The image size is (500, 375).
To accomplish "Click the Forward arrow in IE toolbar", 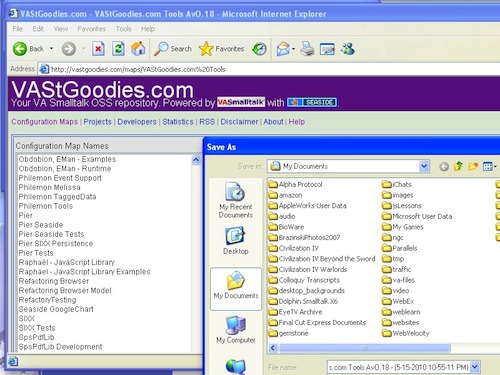I will click(69, 49).
